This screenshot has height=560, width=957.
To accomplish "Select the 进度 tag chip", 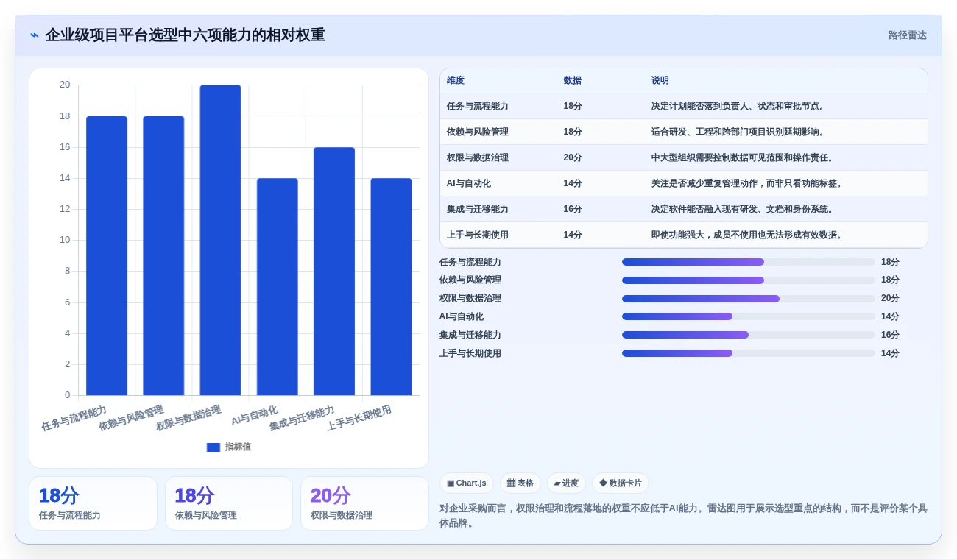I will [x=567, y=483].
